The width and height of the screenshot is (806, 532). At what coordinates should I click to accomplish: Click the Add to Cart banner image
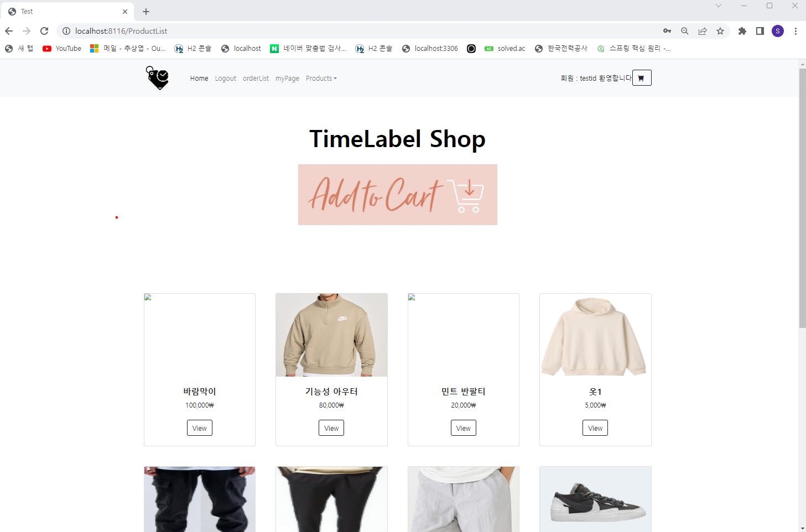point(398,195)
